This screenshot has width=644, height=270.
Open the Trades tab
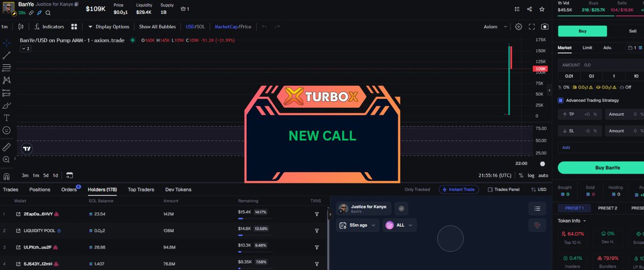pos(10,190)
